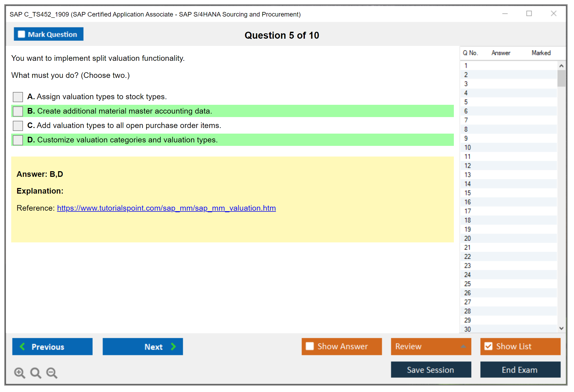Viewport: 574px width, 392px height.
Task: Click the green right arrow on Next
Action: click(x=174, y=346)
